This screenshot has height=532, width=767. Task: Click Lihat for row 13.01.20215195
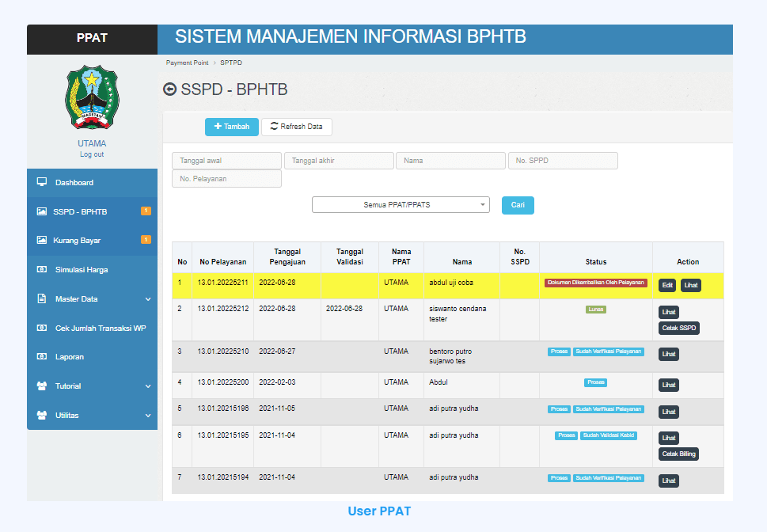[669, 438]
